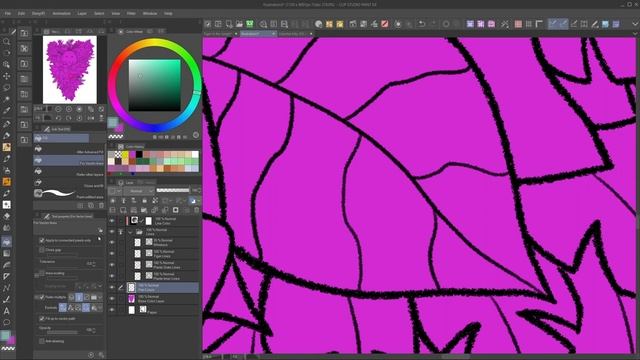Click the Redo arrow in command bar

click(433, 24)
